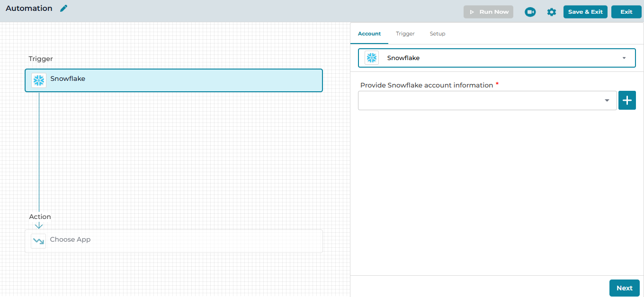Screen dimensions: 644x297
Task: Click the "Provide Snowflake account information" label
Action: (x=427, y=85)
